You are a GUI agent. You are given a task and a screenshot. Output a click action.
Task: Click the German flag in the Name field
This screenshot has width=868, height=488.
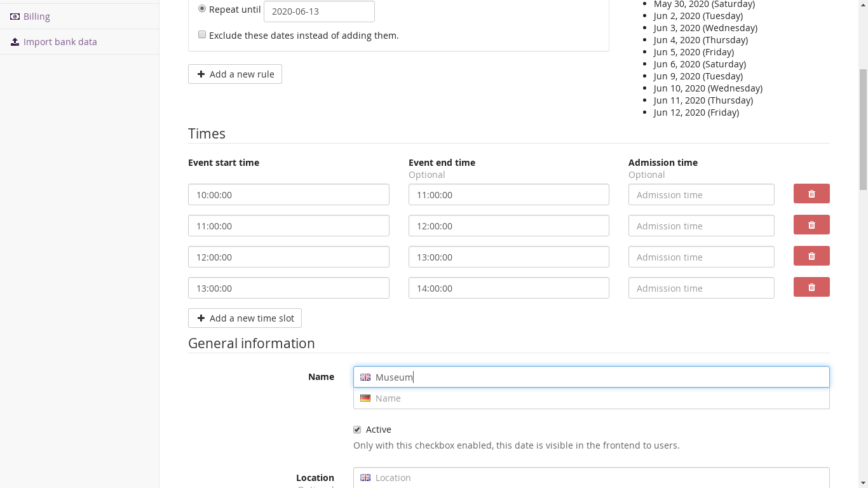tap(365, 398)
